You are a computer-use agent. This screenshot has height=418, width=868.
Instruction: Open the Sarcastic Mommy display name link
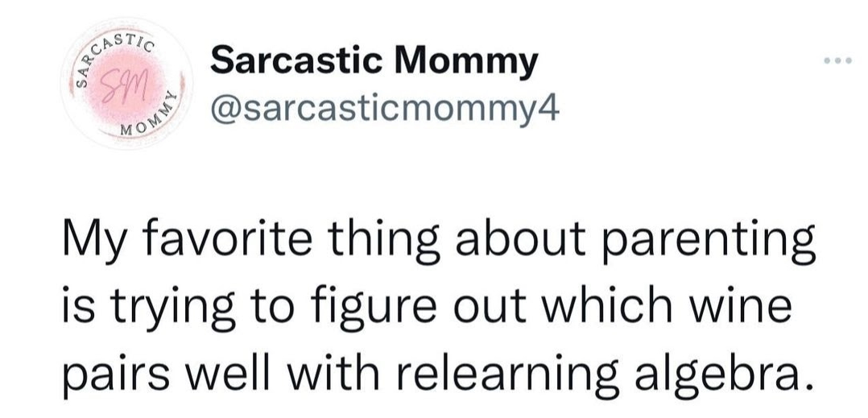tap(373, 62)
